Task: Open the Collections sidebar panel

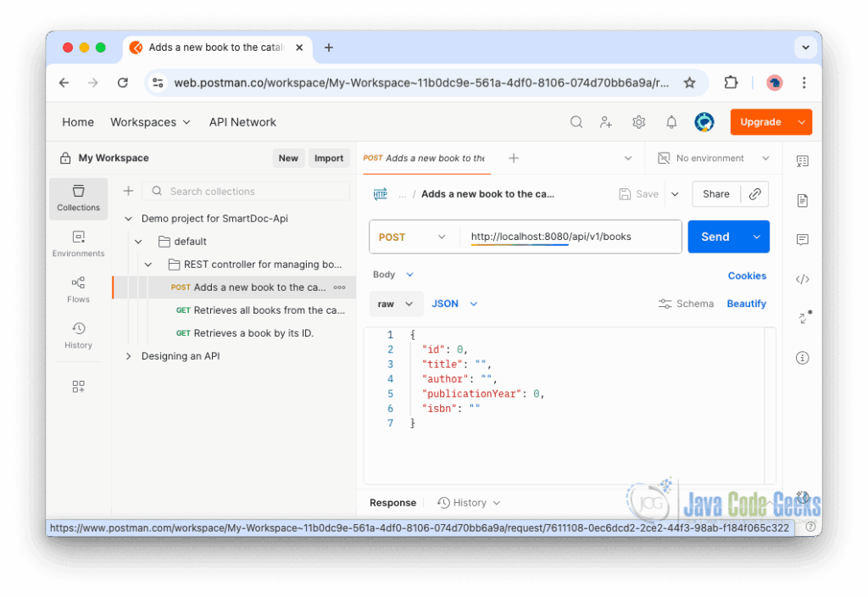Action: tap(78, 198)
